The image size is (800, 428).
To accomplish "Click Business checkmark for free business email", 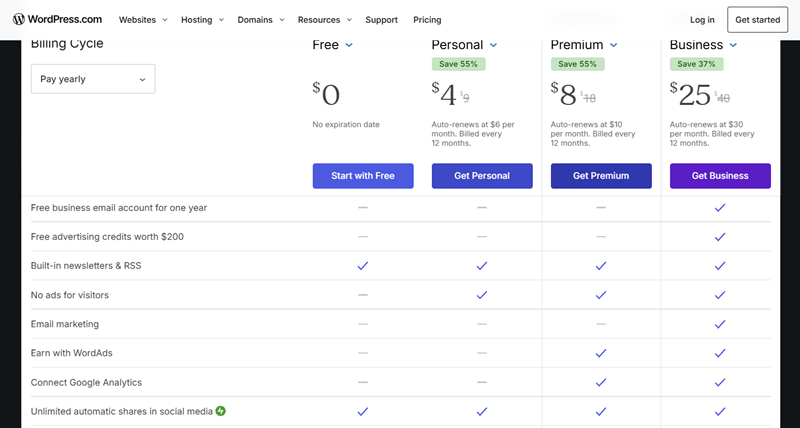I will 720,208.
